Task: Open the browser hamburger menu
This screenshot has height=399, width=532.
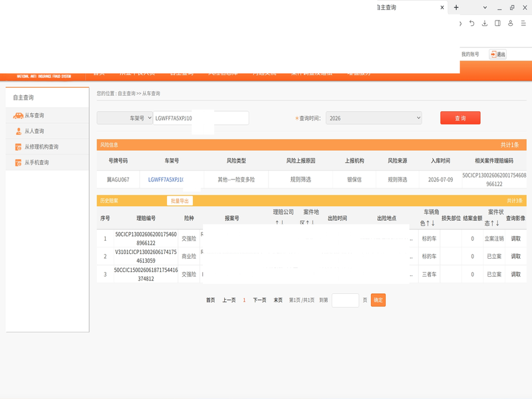Action: pyautogui.click(x=523, y=23)
